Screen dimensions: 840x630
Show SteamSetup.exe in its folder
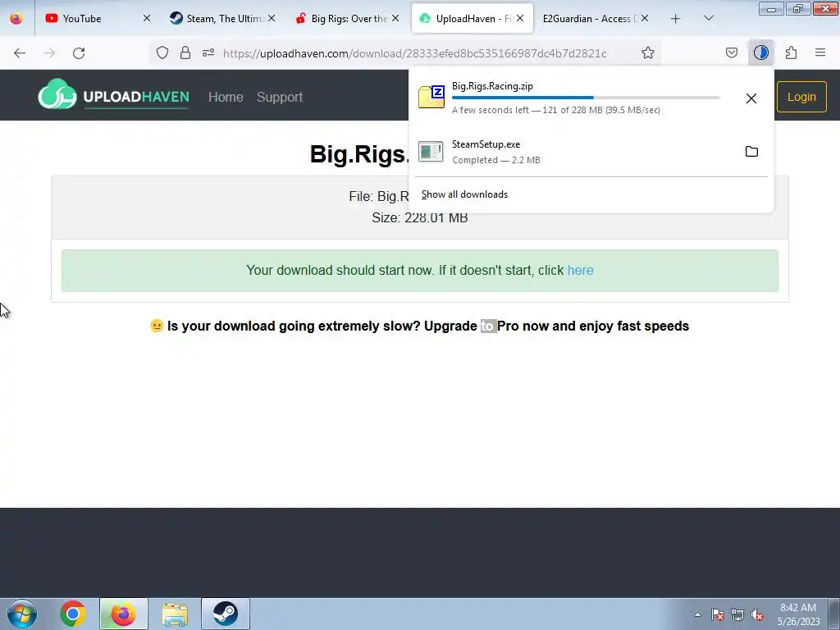tap(751, 152)
